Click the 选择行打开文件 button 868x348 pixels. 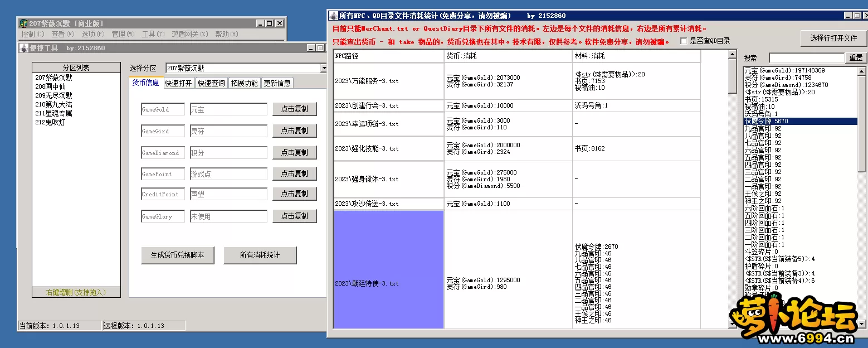[x=833, y=38]
